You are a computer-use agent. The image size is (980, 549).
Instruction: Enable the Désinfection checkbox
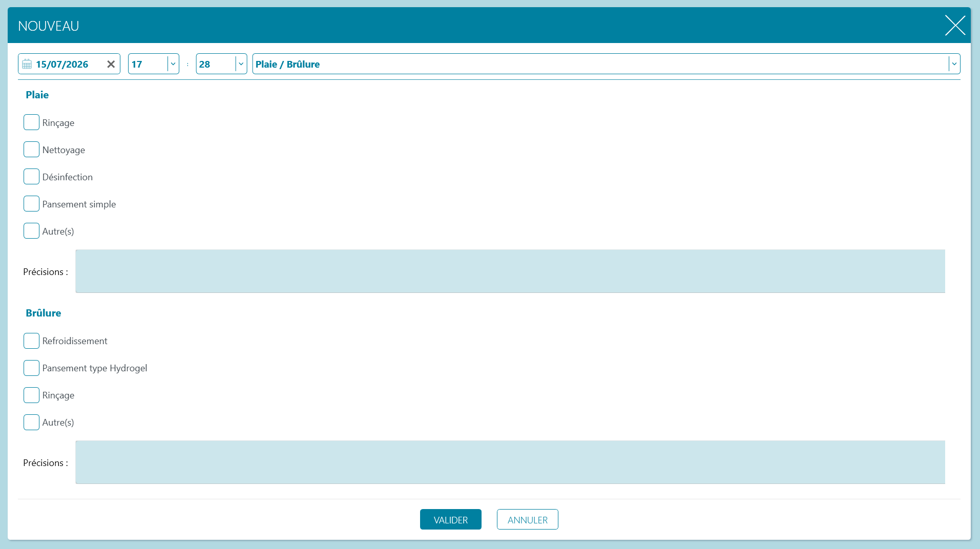[x=31, y=177]
